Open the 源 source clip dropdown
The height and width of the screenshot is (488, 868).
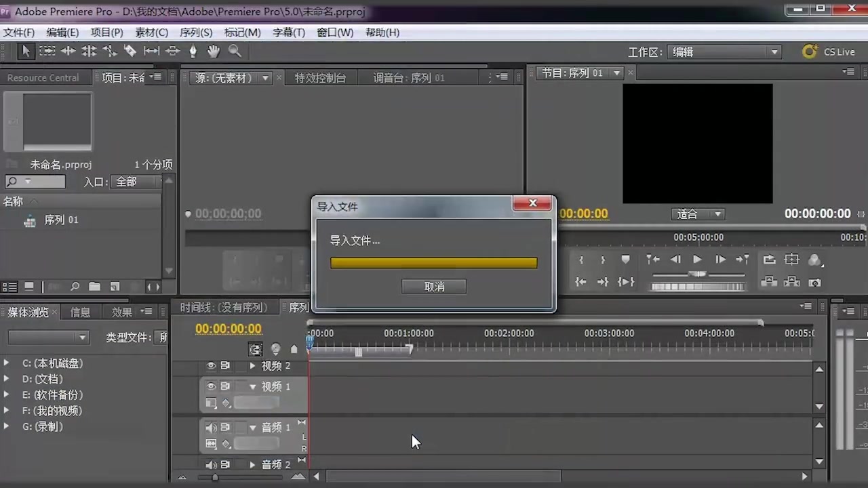click(265, 78)
